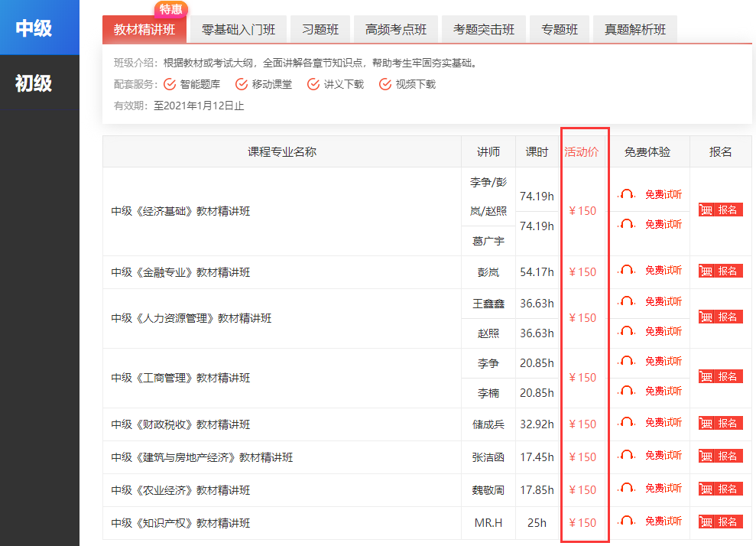Switch to the 零基础入门班 tab

point(238,30)
